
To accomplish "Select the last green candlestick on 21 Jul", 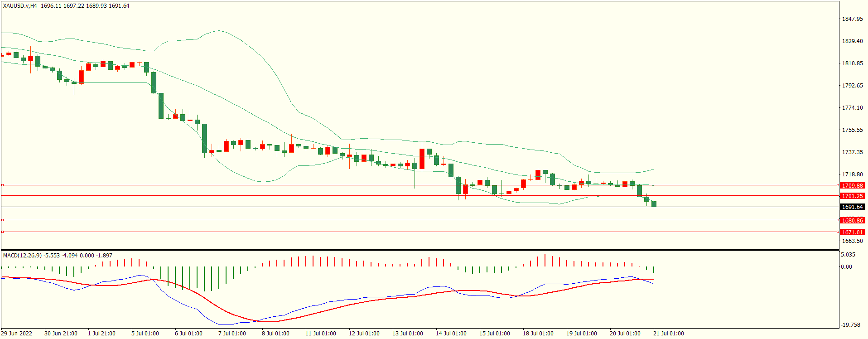I will click(654, 204).
